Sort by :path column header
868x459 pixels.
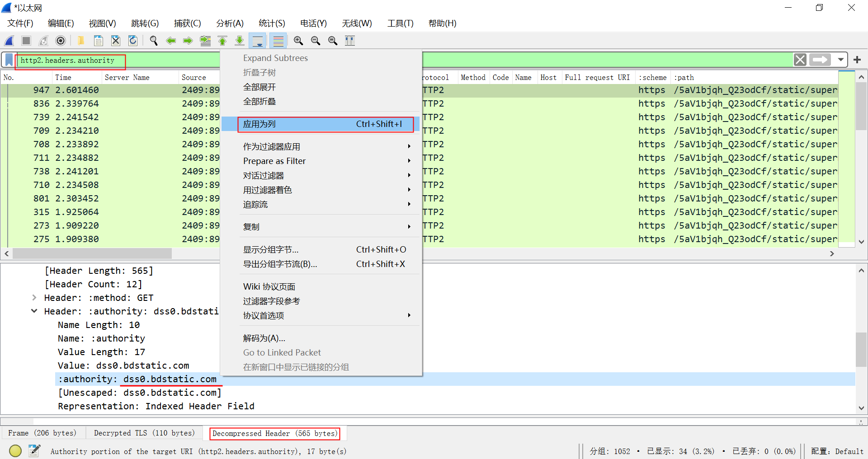coord(754,77)
